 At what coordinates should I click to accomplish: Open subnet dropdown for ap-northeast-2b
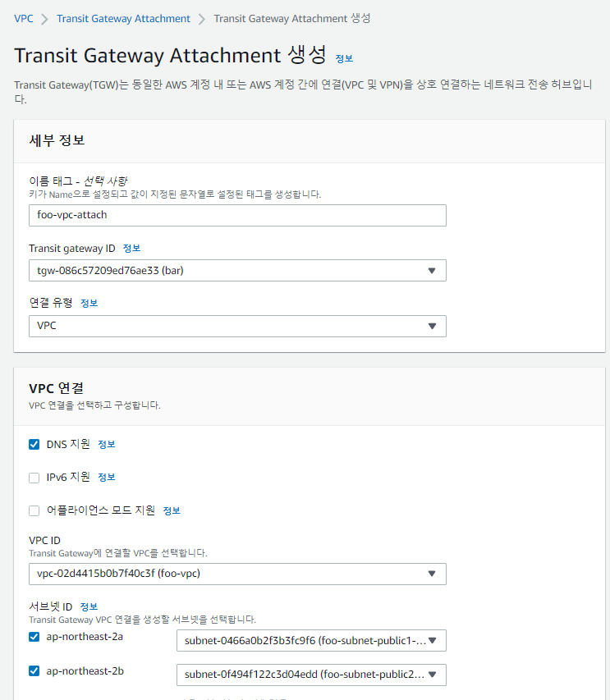click(x=311, y=675)
